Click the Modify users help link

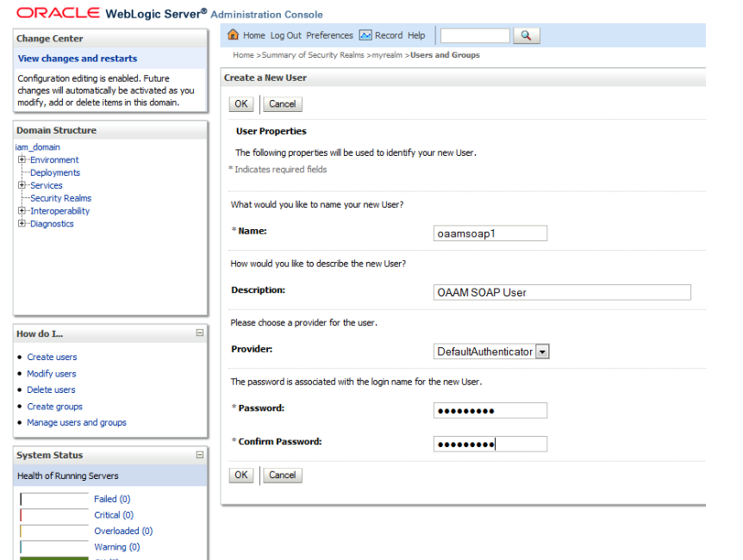[x=51, y=373]
